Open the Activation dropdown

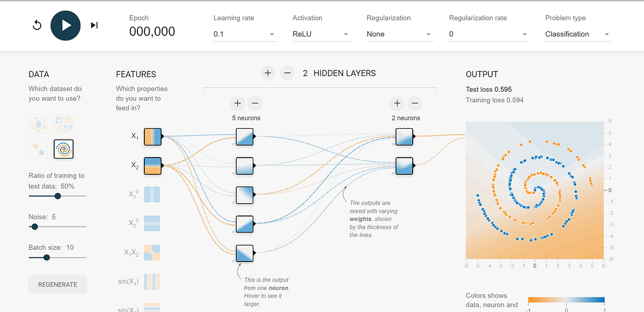coord(321,34)
